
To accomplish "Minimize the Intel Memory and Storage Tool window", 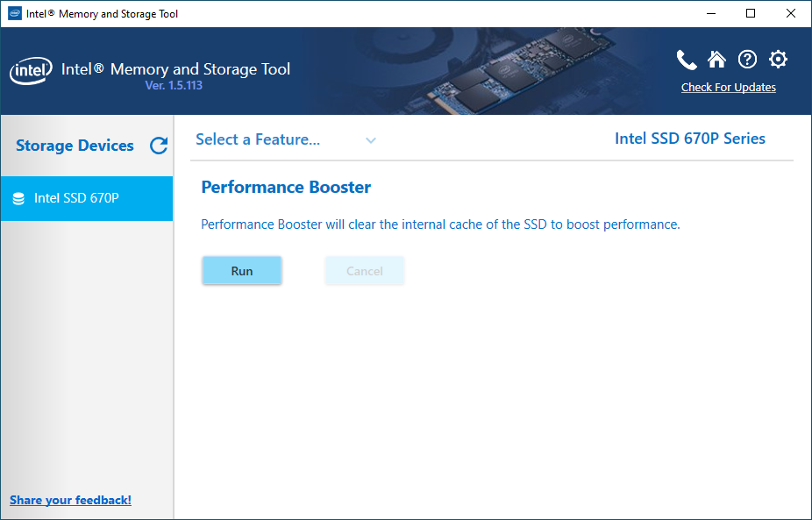I will [x=711, y=13].
